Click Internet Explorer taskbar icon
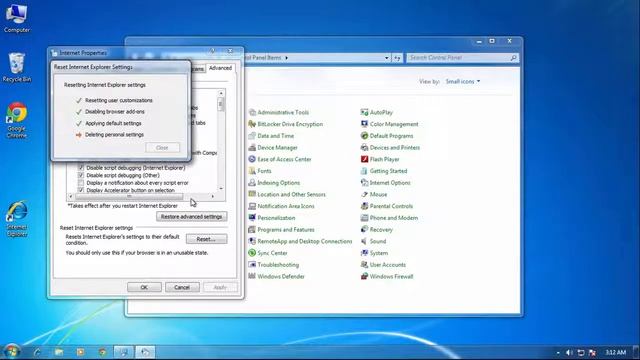 pyautogui.click(x=38, y=352)
